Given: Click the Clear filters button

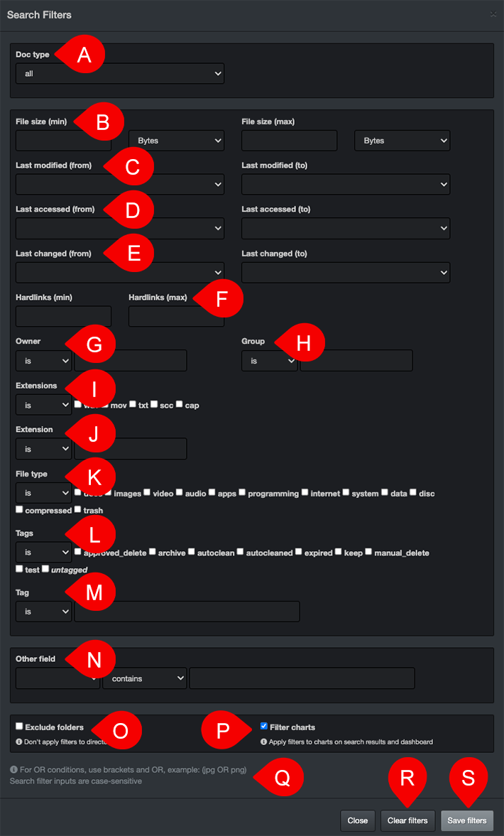Looking at the screenshot, I should coord(407,820).
